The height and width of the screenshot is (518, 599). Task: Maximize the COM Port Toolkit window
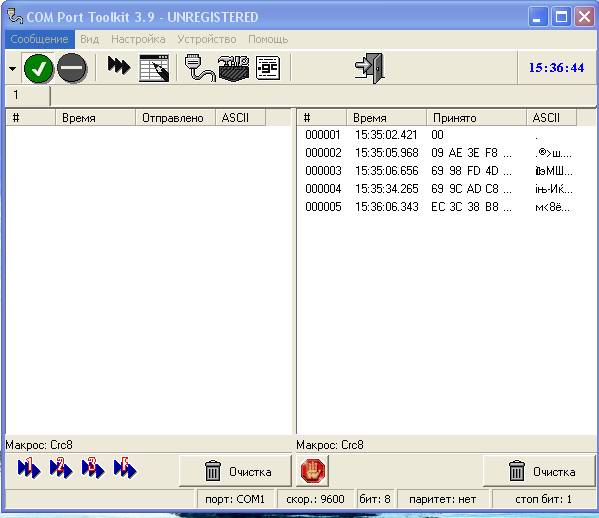tap(561, 17)
